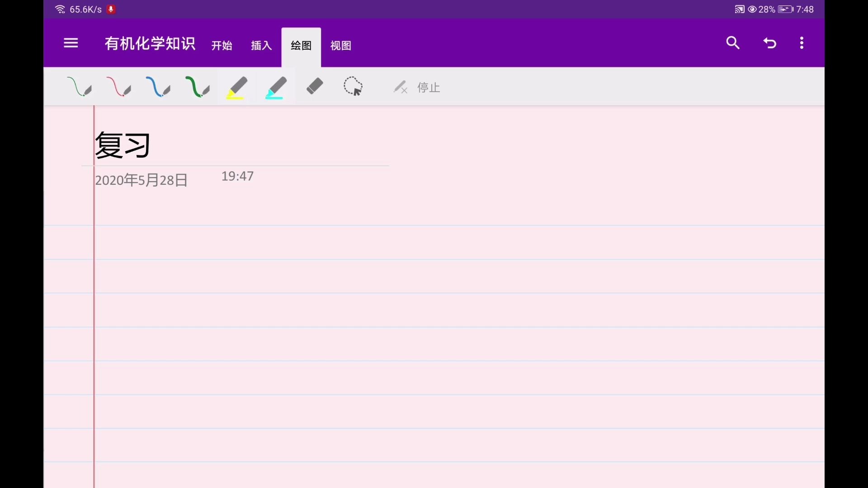Tap the eye comfort status icon
Image resolution: width=868 pixels, height=488 pixels.
[x=752, y=9]
